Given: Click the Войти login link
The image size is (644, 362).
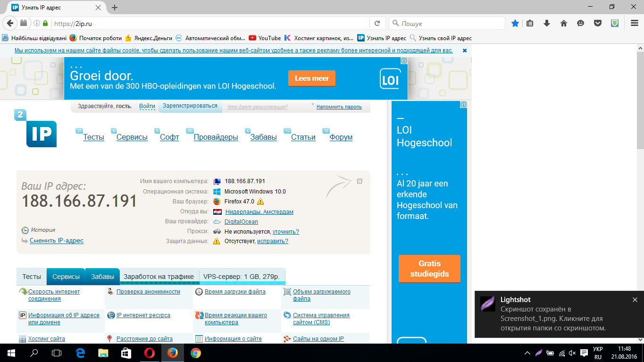Looking at the screenshot, I should [x=147, y=107].
